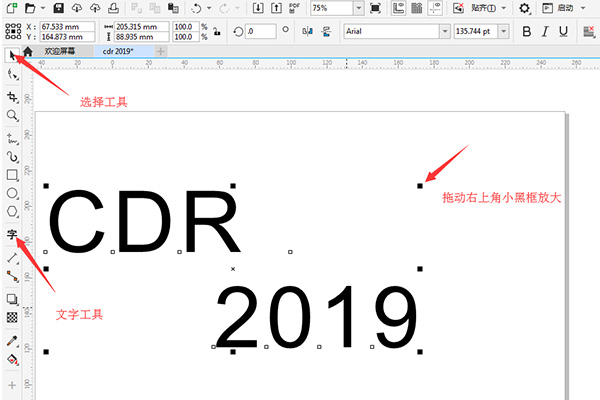600x400 pixels.
Task: Select the Polygon tool
Action: [x=12, y=211]
